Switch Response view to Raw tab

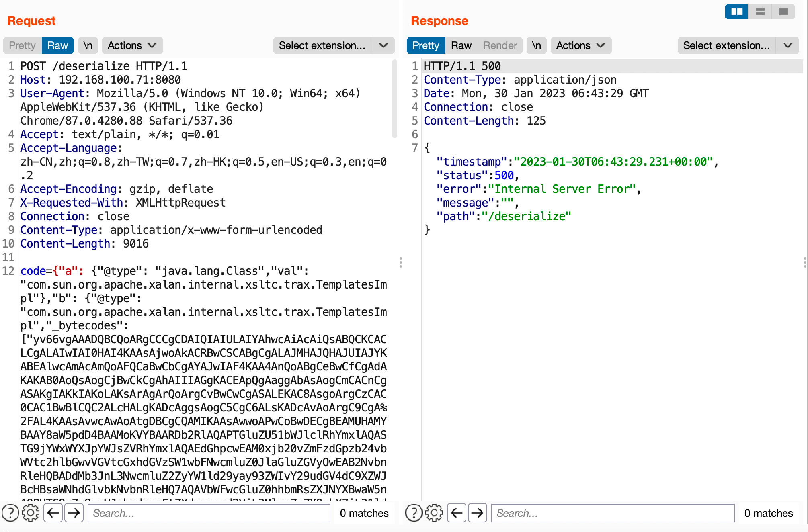pyautogui.click(x=461, y=45)
